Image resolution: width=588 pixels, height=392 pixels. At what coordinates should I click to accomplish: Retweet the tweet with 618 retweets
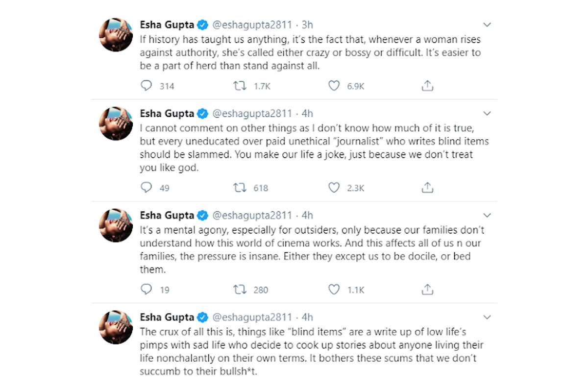(x=241, y=188)
